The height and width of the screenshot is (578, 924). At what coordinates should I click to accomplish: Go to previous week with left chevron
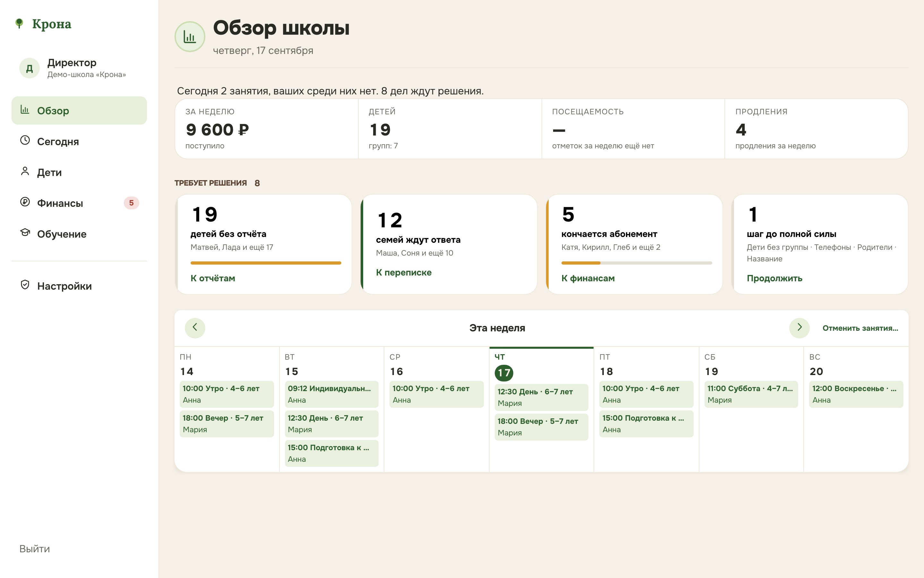click(x=195, y=328)
